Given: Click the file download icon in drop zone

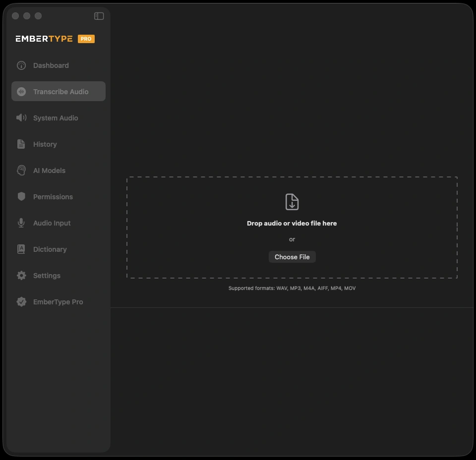Looking at the screenshot, I should 292,202.
